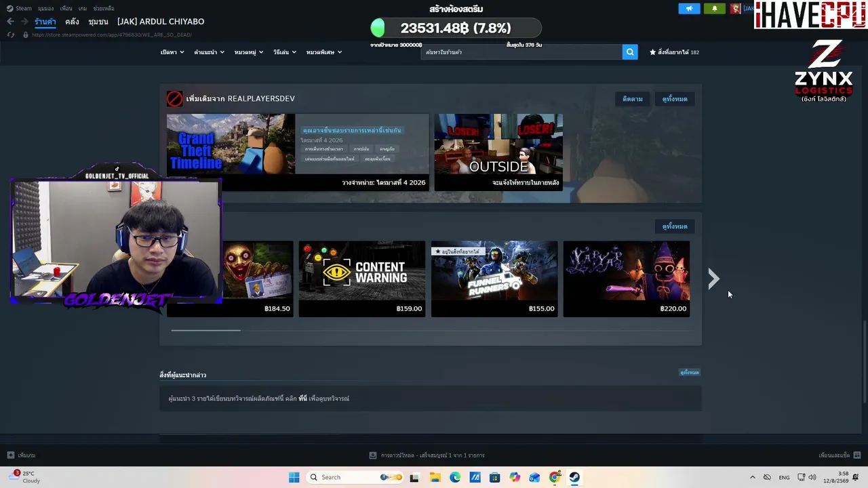Open the game card priced ฿184.50
The width and height of the screenshot is (868, 488).
[x=258, y=279]
